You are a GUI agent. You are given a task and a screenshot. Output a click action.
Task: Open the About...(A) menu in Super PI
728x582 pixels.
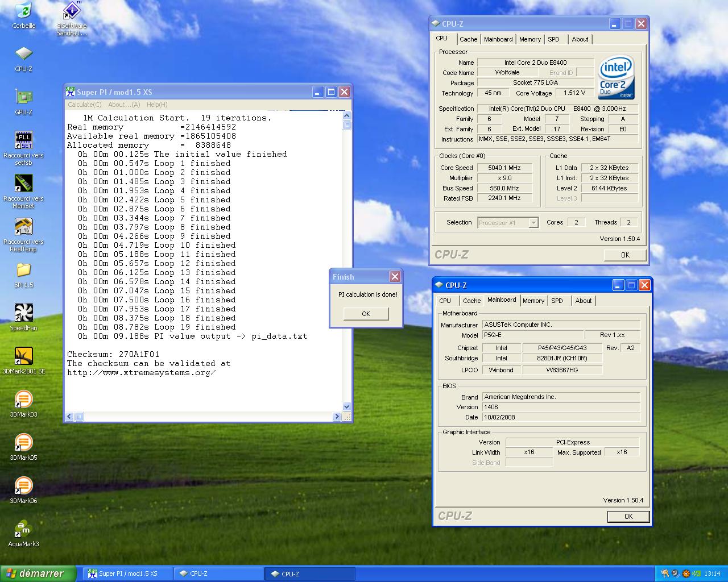(124, 105)
